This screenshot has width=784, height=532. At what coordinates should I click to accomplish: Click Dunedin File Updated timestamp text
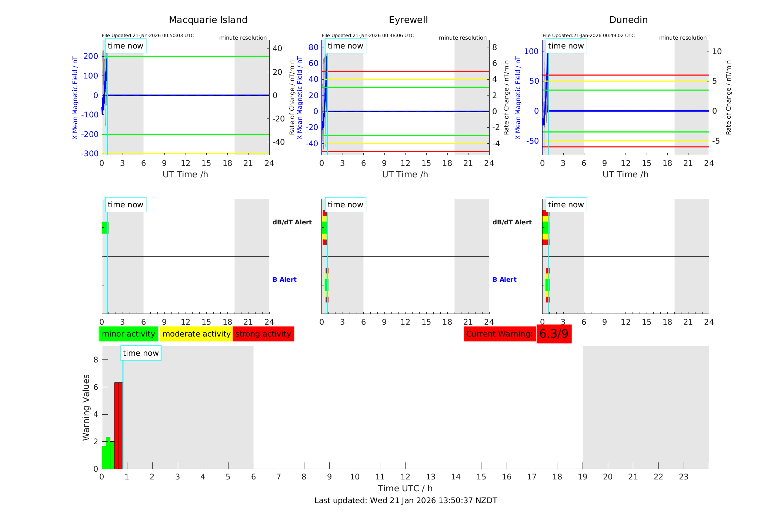[x=588, y=36]
